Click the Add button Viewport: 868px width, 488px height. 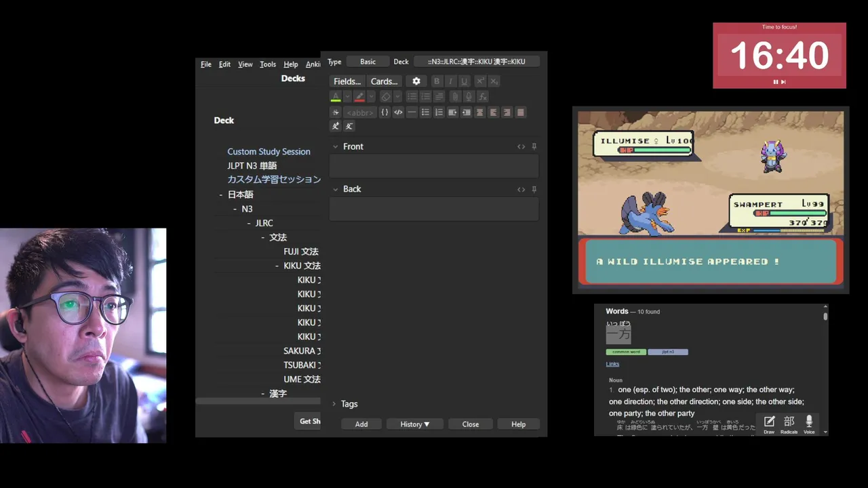(x=361, y=424)
